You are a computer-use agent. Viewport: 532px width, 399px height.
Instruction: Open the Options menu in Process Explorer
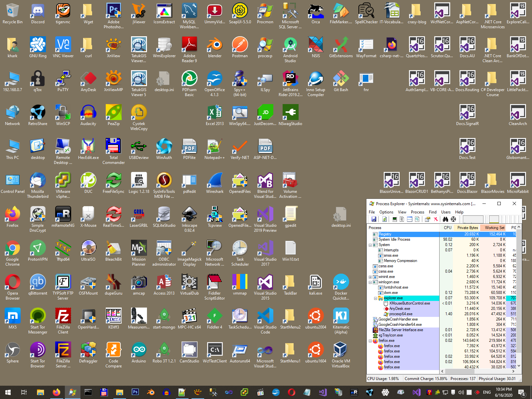point(386,212)
